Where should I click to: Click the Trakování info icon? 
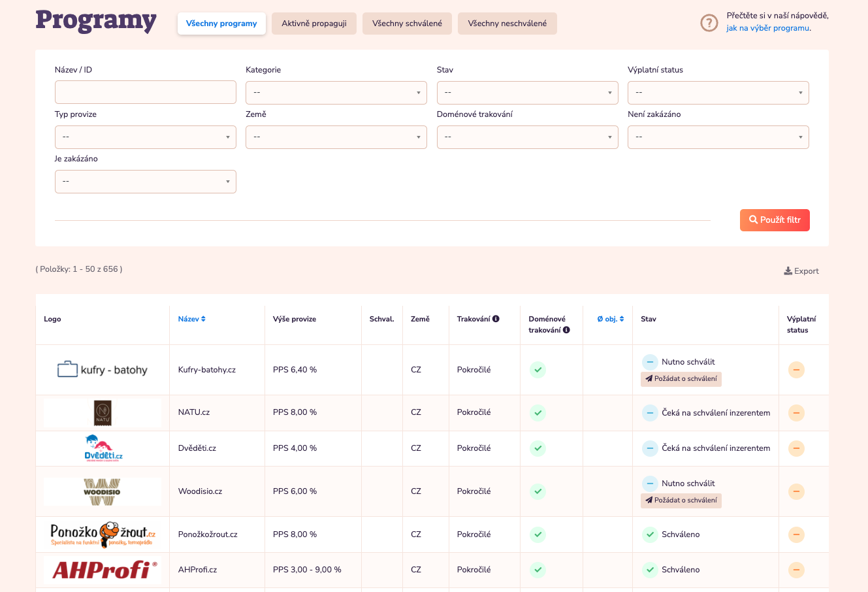click(496, 319)
